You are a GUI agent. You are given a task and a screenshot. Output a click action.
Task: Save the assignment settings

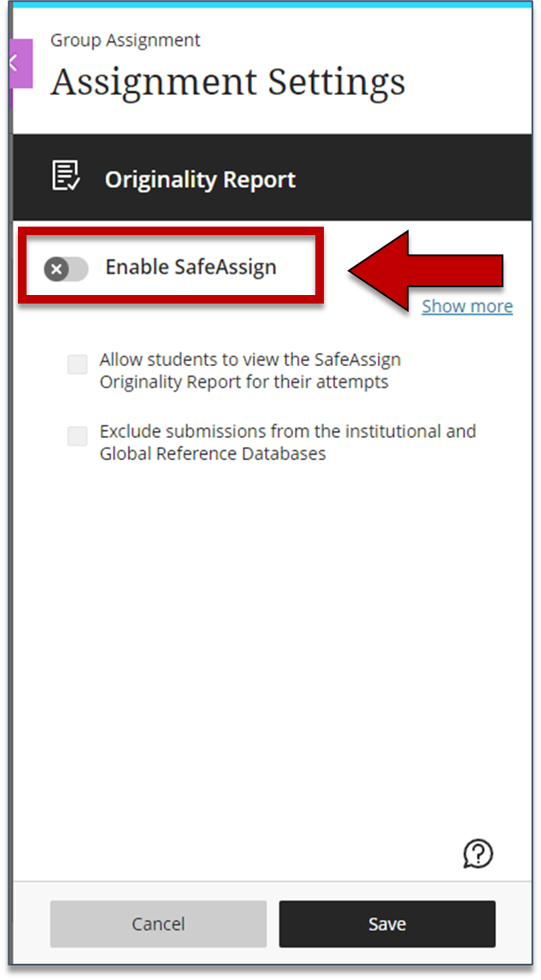pos(386,924)
